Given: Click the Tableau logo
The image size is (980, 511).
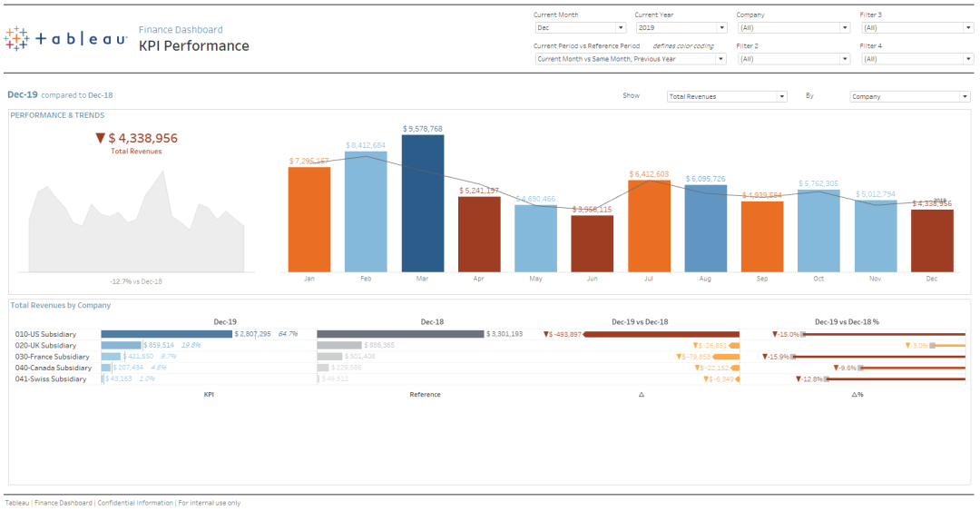Looking at the screenshot, I should coord(65,39).
